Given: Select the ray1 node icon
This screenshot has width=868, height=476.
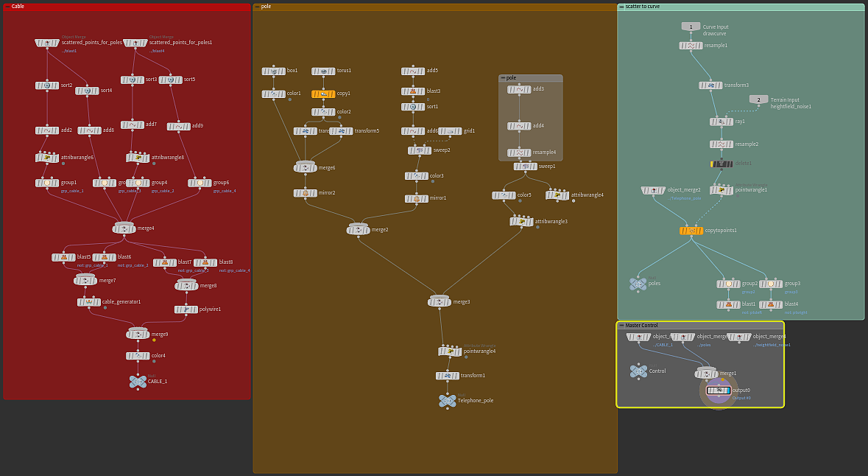Looking at the screenshot, I should (721, 122).
